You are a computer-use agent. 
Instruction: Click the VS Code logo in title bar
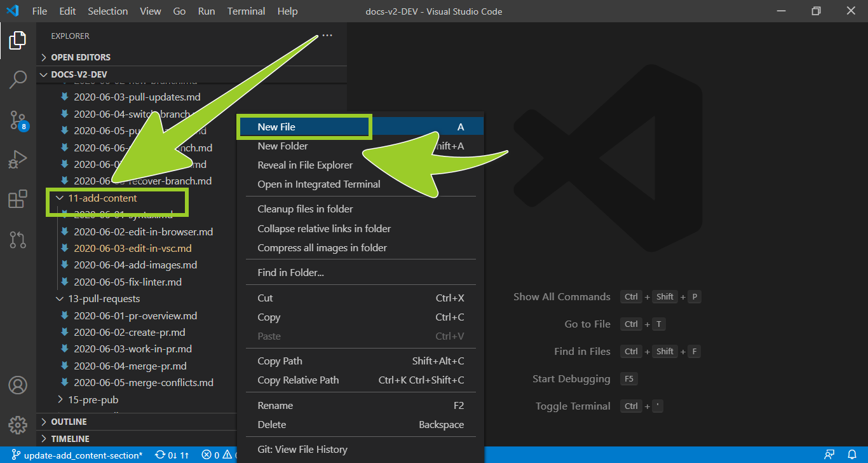[12, 11]
